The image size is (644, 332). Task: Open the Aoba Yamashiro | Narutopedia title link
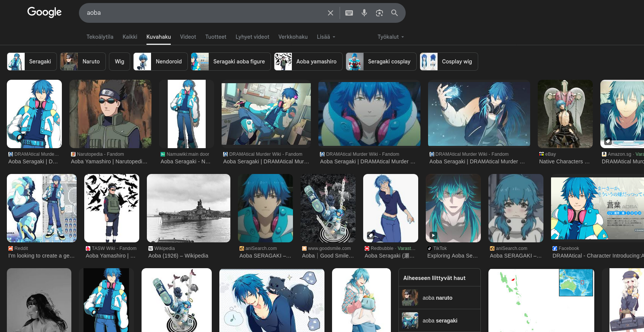109,161
